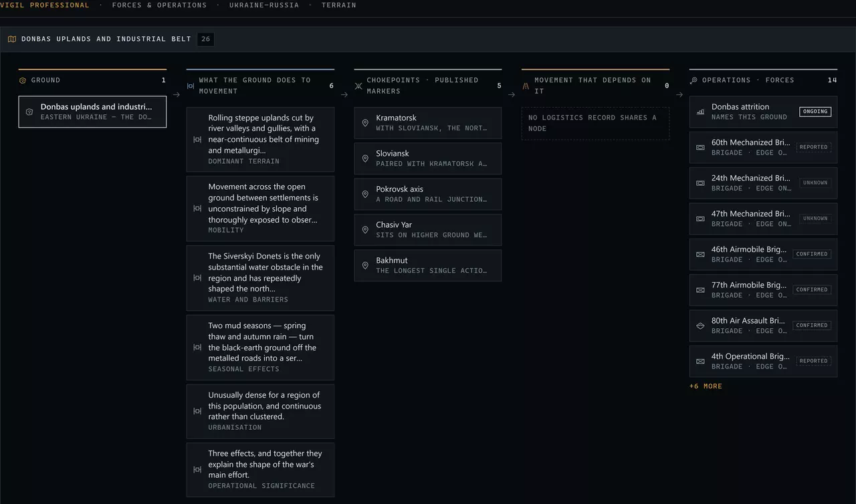Click the Confirmed badge on 46th Airmobile
Screen dimensions: 856x504
pos(813,254)
